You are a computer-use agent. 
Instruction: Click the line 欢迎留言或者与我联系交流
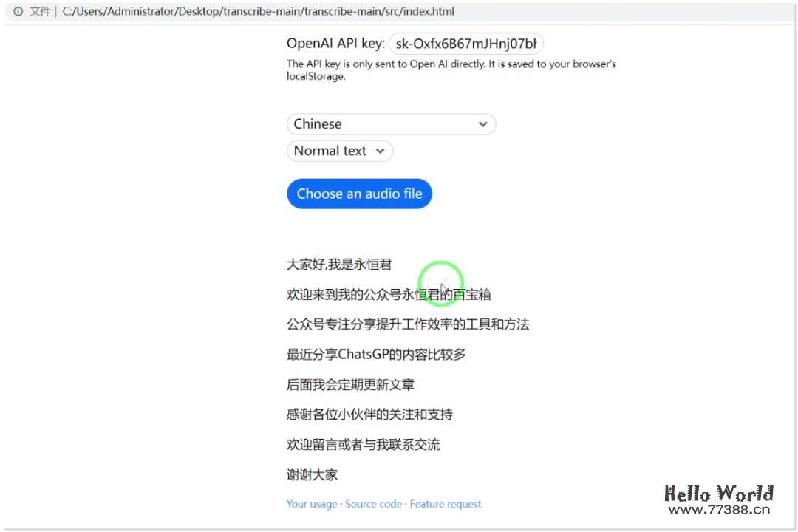click(x=364, y=444)
